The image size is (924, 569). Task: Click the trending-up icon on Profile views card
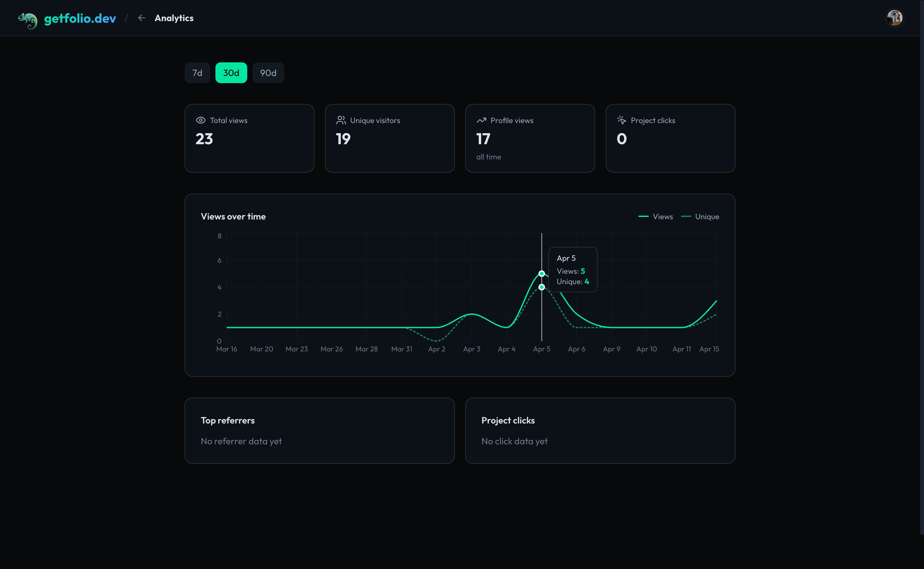[481, 120]
